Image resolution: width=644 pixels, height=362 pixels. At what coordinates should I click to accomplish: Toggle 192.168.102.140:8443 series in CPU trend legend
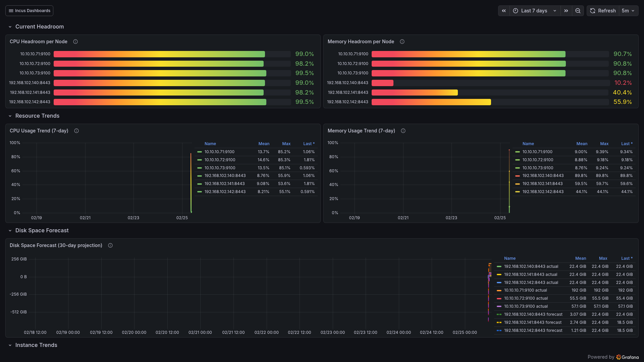(x=225, y=176)
